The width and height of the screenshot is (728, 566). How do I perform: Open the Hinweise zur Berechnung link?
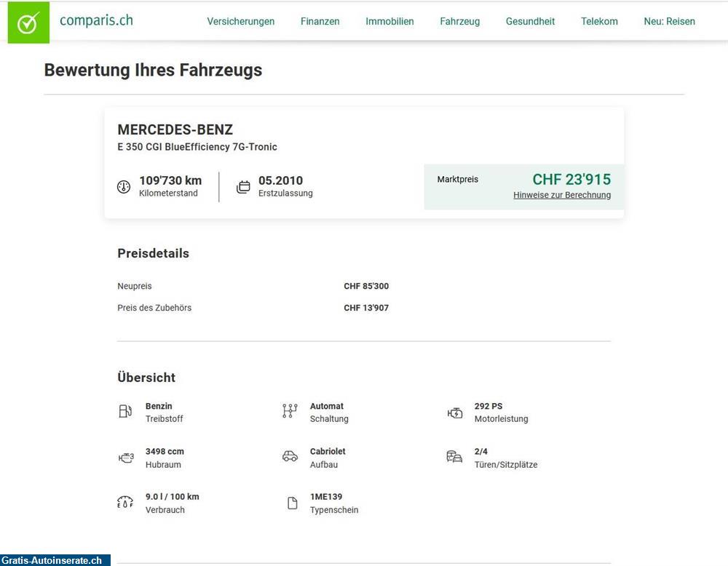(562, 195)
